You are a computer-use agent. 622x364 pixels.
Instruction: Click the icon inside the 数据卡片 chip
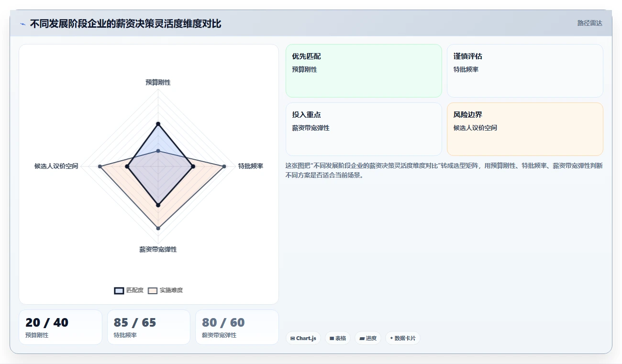click(391, 338)
